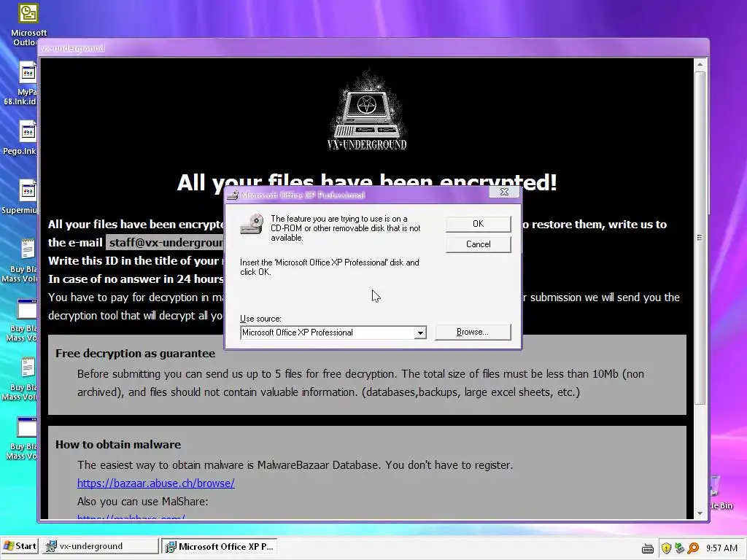This screenshot has height=560, width=747.
Task: Close the Microsoft Office XP Professional dialog
Action: tap(505, 192)
